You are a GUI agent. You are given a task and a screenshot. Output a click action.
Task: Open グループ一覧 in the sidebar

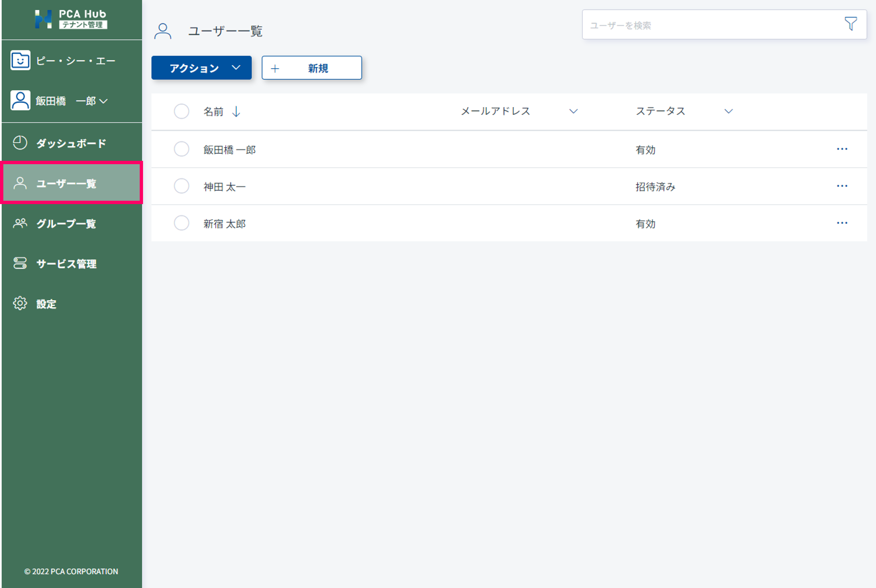66,224
